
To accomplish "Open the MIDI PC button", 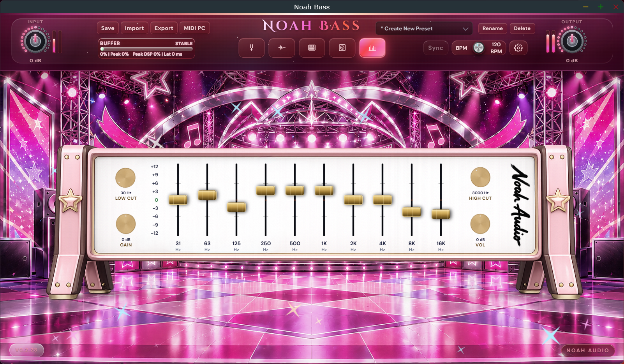I will tap(195, 28).
